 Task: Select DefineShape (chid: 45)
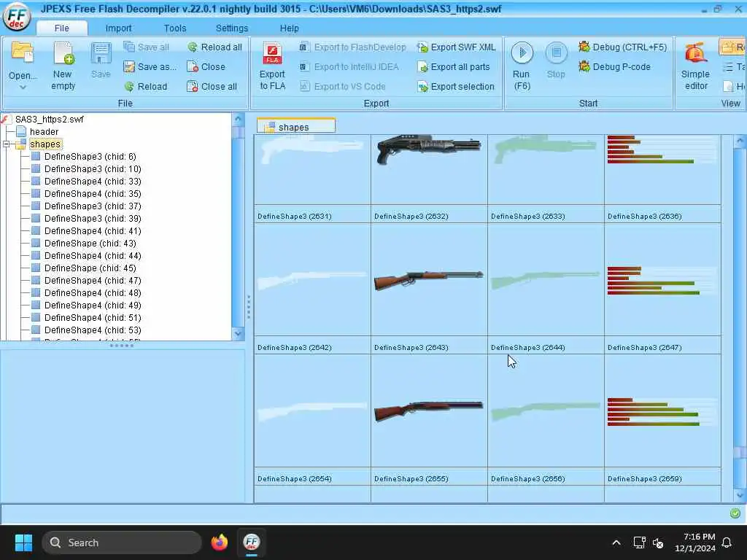click(90, 268)
